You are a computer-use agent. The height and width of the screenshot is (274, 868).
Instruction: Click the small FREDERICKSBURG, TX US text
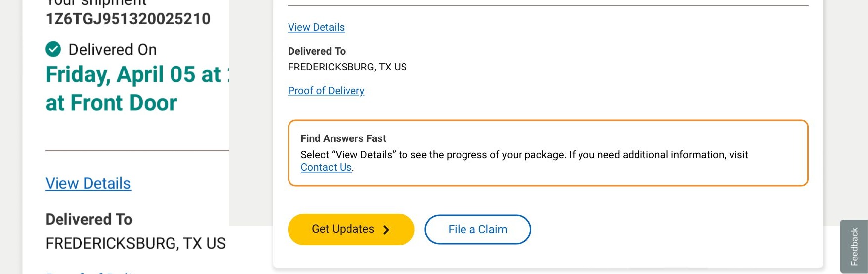pos(347,67)
